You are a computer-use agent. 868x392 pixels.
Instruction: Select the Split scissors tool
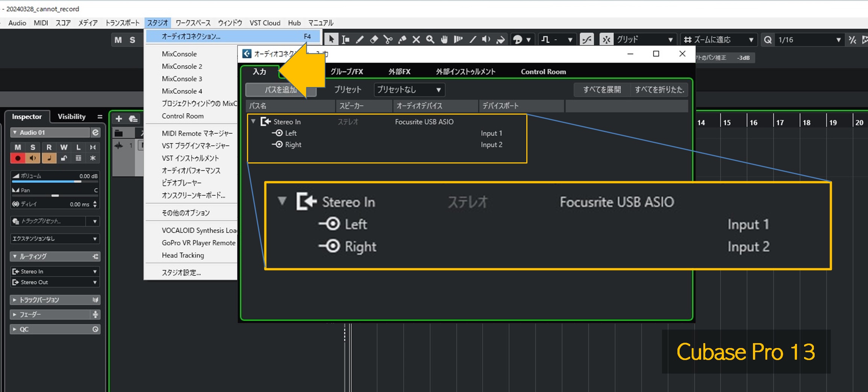(388, 39)
